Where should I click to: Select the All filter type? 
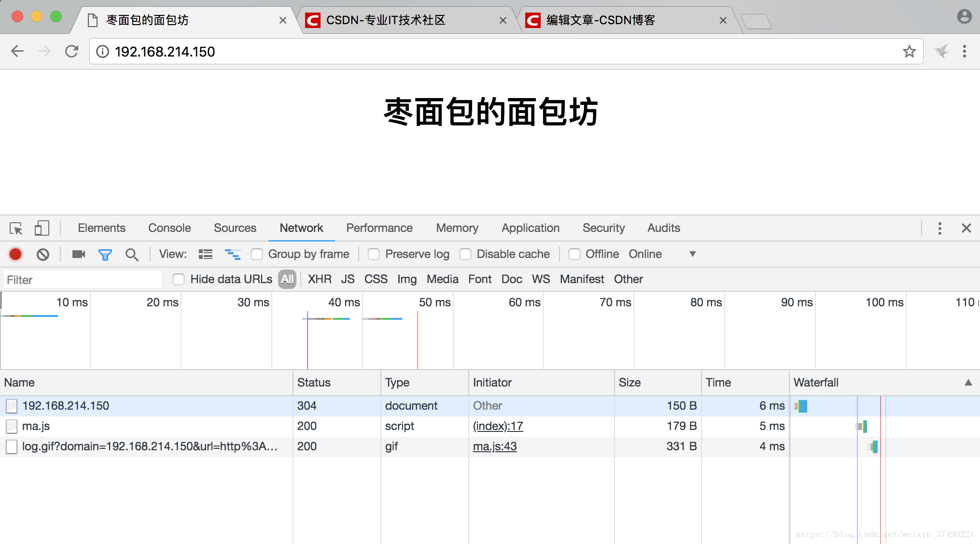coord(287,279)
